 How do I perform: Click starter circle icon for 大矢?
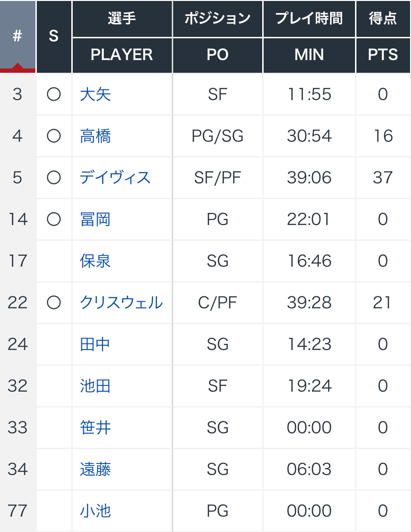coord(54,94)
